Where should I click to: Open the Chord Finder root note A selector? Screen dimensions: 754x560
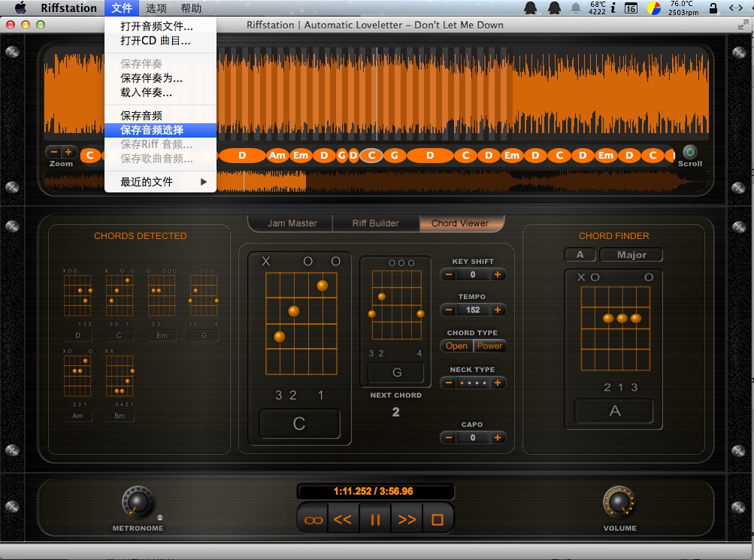pyautogui.click(x=580, y=255)
